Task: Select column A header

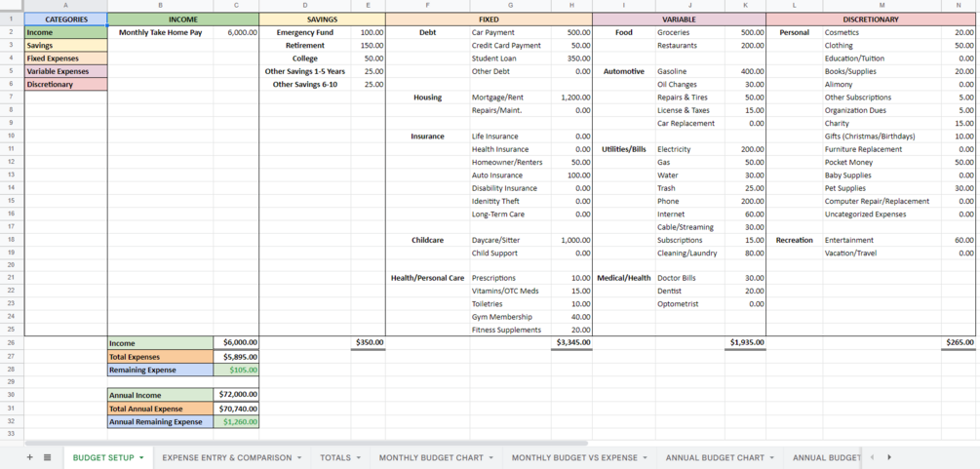Action: (66, 6)
